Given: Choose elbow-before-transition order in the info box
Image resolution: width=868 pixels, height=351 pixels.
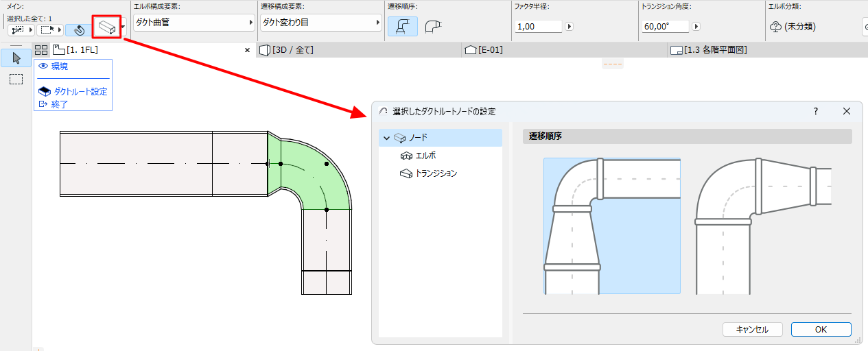Looking at the screenshot, I should point(432,26).
